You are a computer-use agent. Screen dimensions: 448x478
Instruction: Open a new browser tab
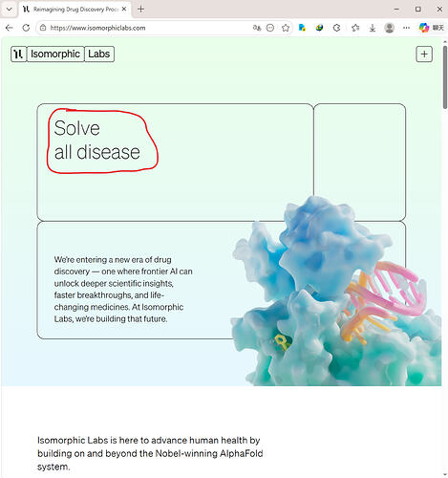pos(140,10)
